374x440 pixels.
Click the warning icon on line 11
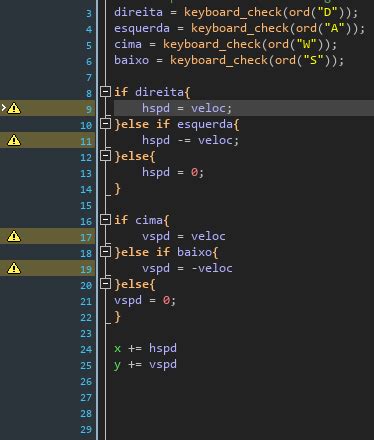[14, 140]
